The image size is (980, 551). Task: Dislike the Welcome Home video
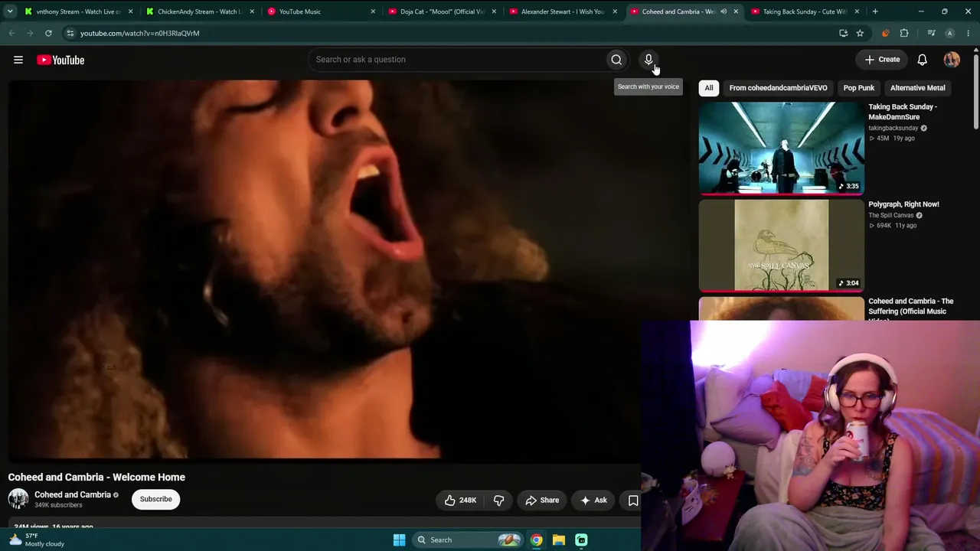click(498, 500)
